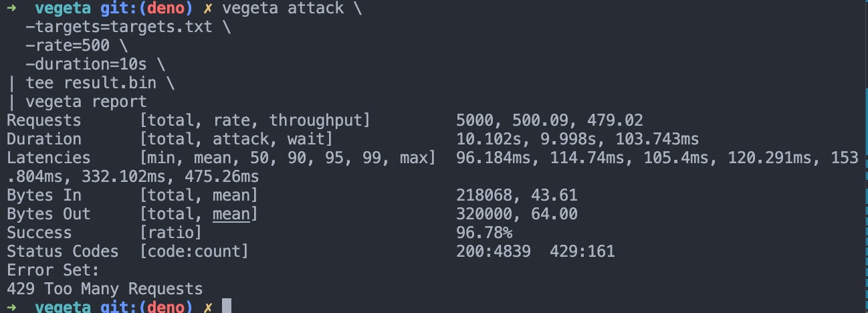Viewport: 868px width, 313px height.
Task: Click the "Requests" row label
Action: [43, 120]
